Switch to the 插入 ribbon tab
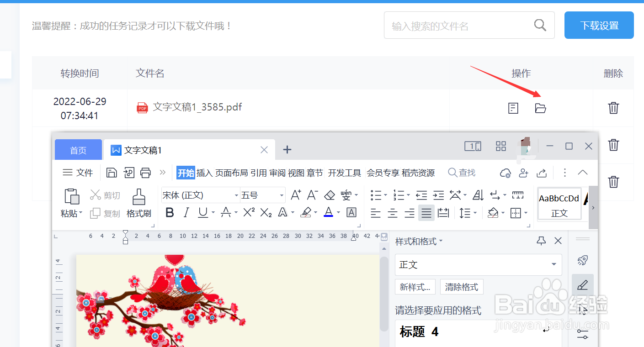Viewport: 644px width, 347px height. coord(204,173)
